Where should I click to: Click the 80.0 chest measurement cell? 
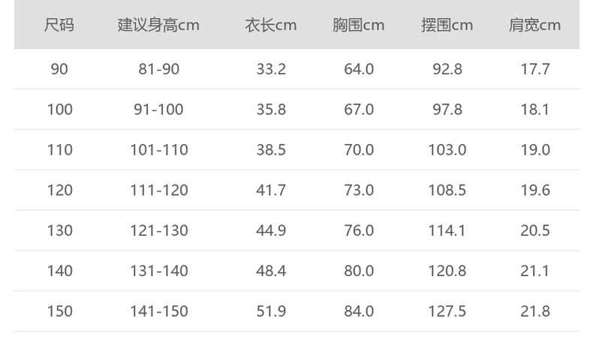point(358,271)
